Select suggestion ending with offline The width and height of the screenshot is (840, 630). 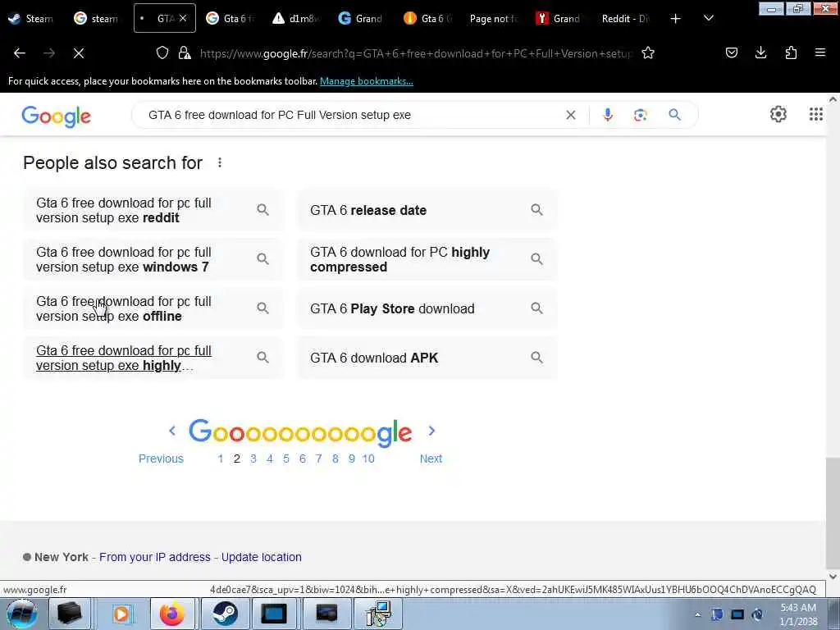153,308
